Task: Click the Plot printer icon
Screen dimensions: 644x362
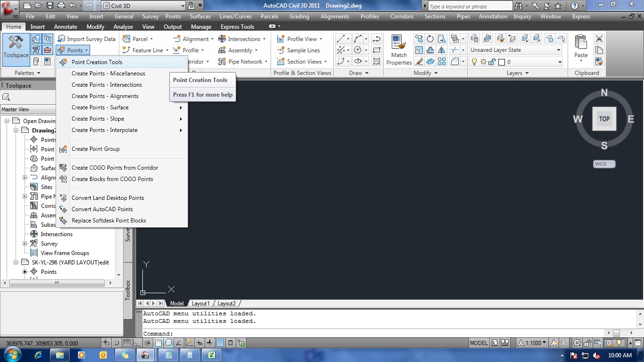Action: (x=61, y=6)
